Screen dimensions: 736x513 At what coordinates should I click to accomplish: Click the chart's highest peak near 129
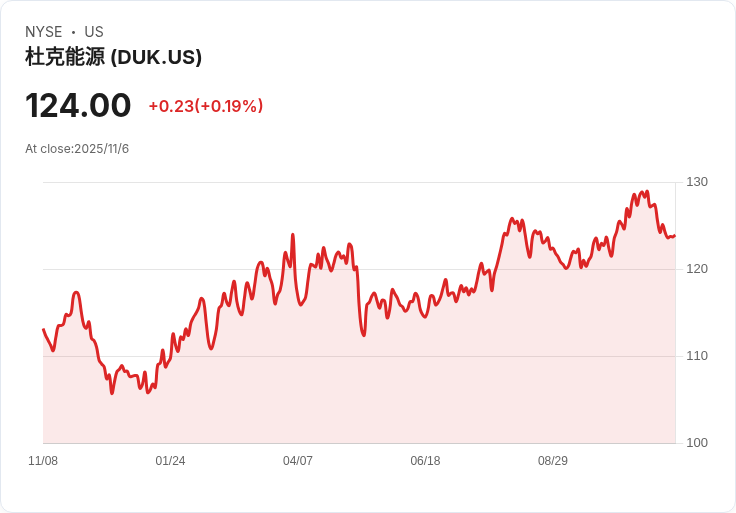pyautogui.click(x=647, y=191)
